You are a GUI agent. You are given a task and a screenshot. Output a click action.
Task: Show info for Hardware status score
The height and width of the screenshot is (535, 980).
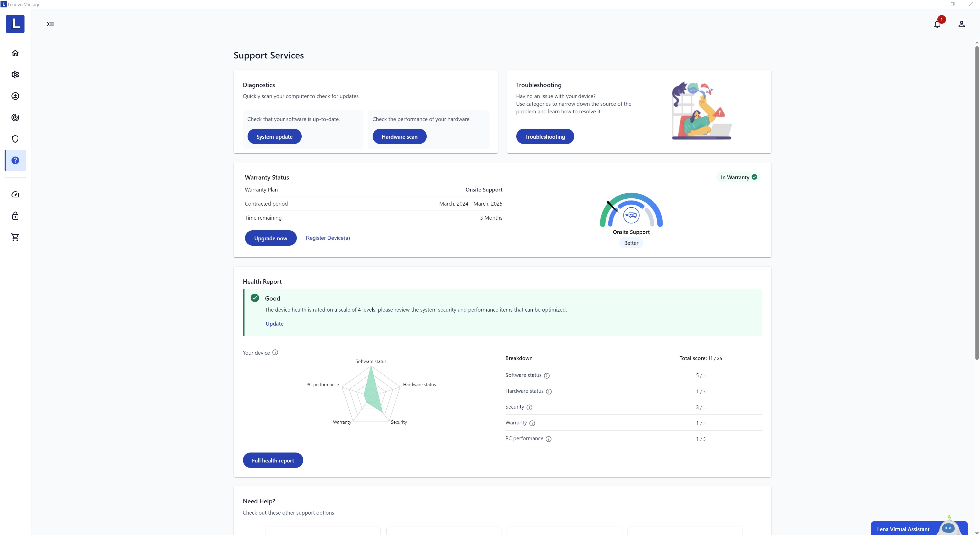(549, 391)
